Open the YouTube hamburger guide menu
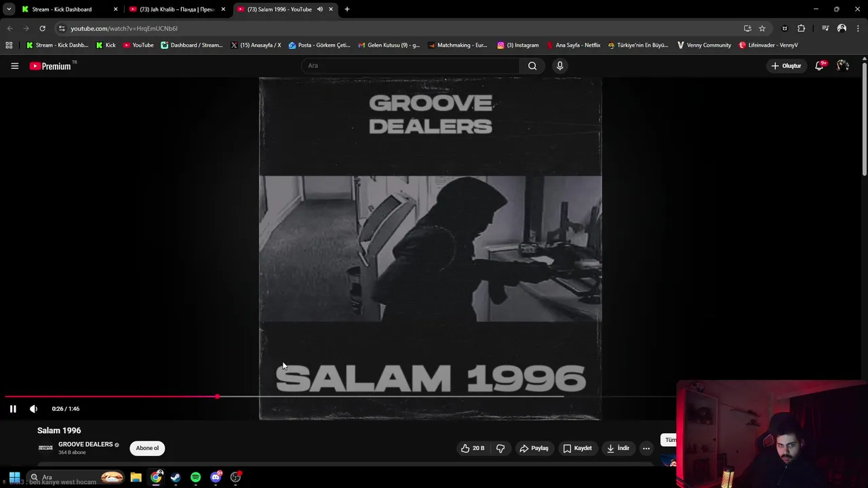 tap(14, 66)
